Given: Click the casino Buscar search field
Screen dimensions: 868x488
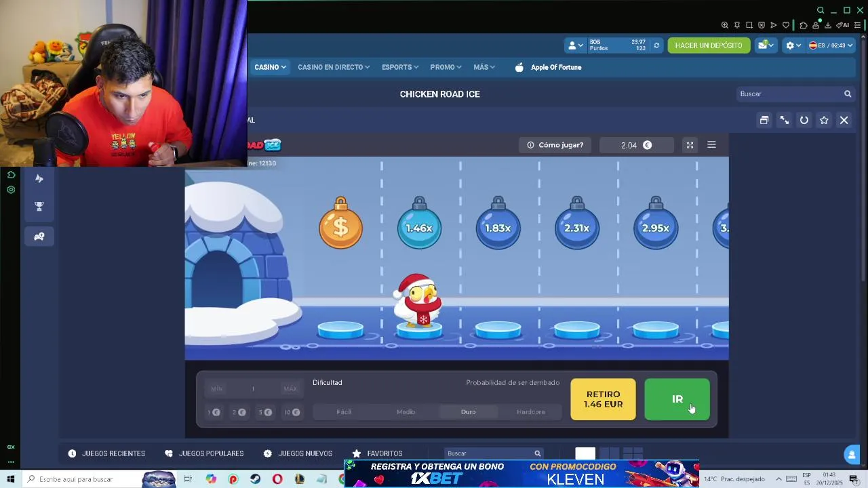Looking at the screenshot, I should (x=795, y=94).
